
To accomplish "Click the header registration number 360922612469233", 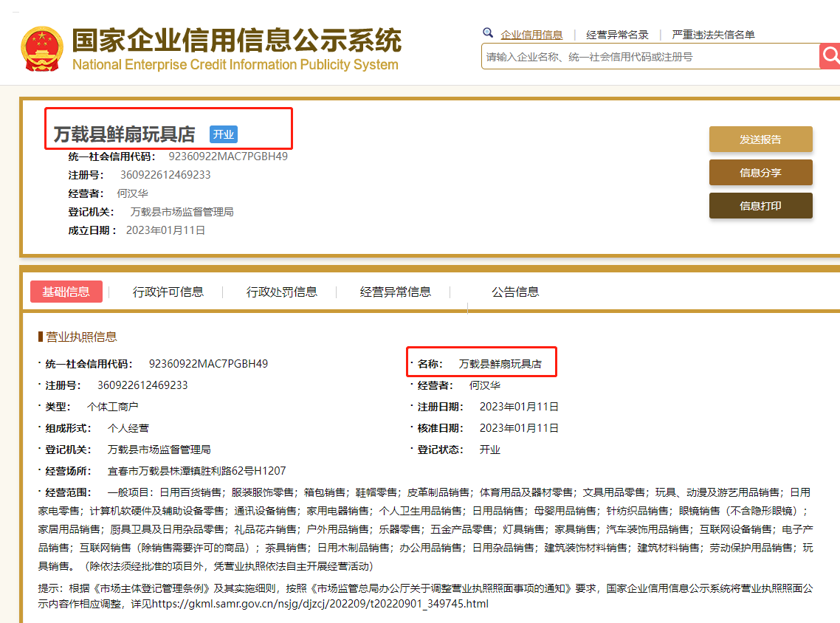I will click(165, 175).
